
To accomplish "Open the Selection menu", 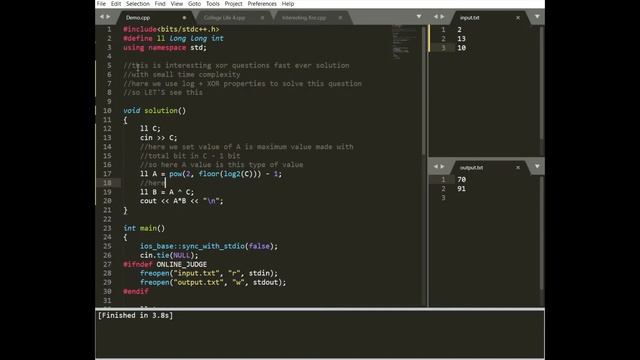I will [138, 4].
